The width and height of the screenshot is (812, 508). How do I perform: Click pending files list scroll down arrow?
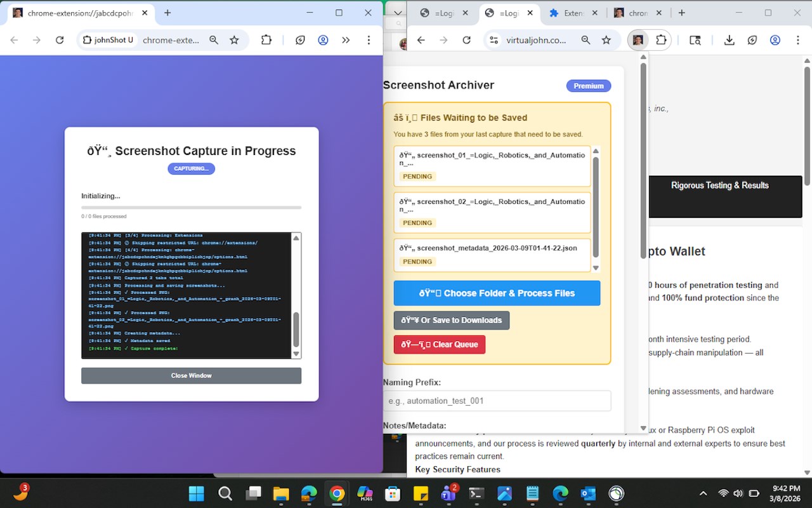[596, 267]
